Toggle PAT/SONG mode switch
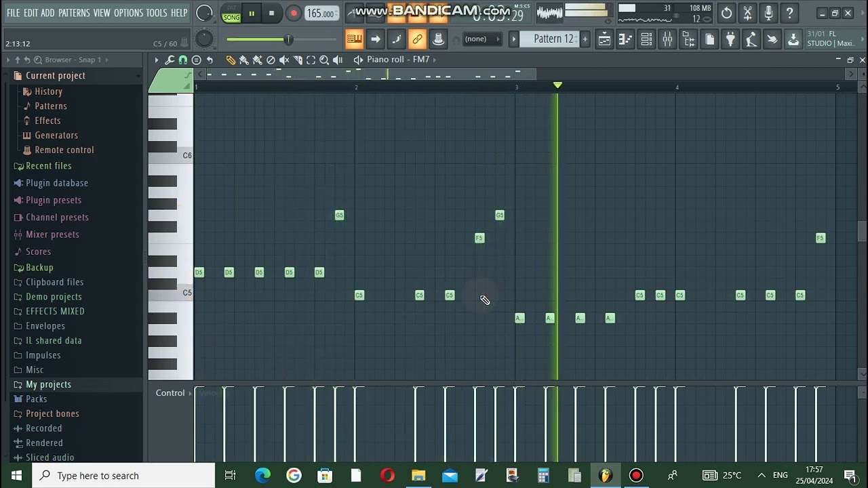The height and width of the screenshot is (488, 868). 231,13
